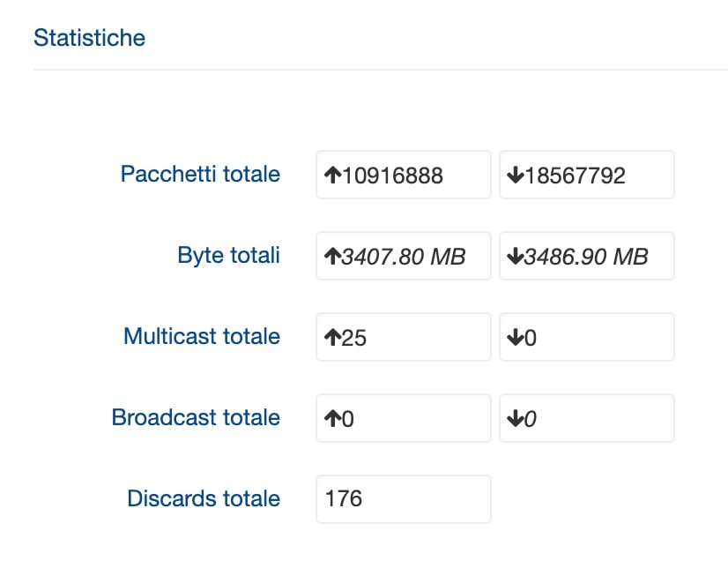
Task: Click the down arrow icon in Broadcast totale
Action: coord(516,419)
